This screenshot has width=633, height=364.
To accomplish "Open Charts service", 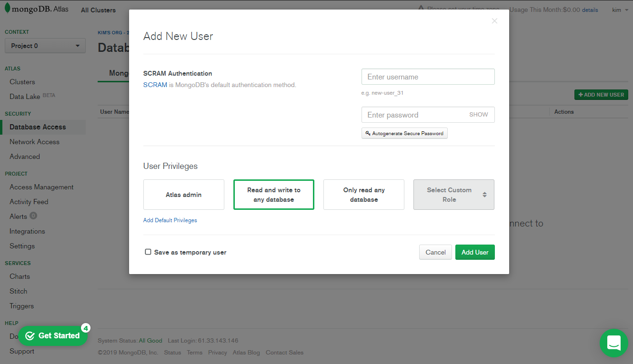I will [20, 276].
